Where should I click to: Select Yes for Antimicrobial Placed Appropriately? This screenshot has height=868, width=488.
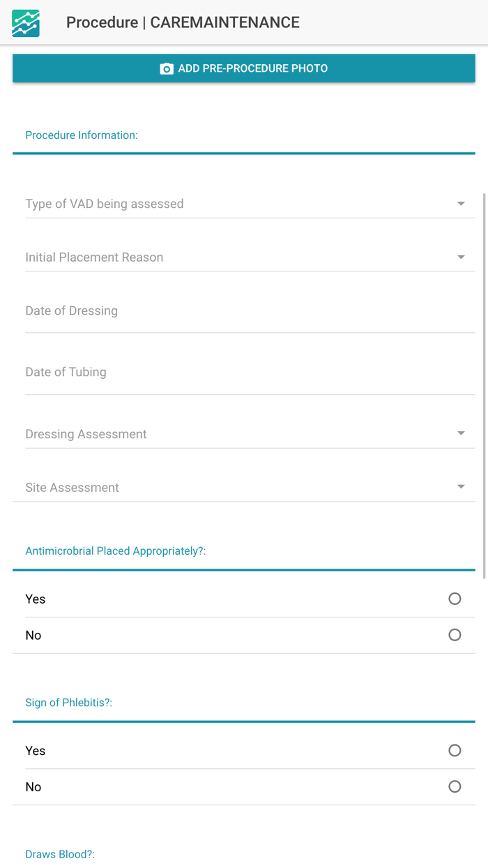click(x=455, y=599)
